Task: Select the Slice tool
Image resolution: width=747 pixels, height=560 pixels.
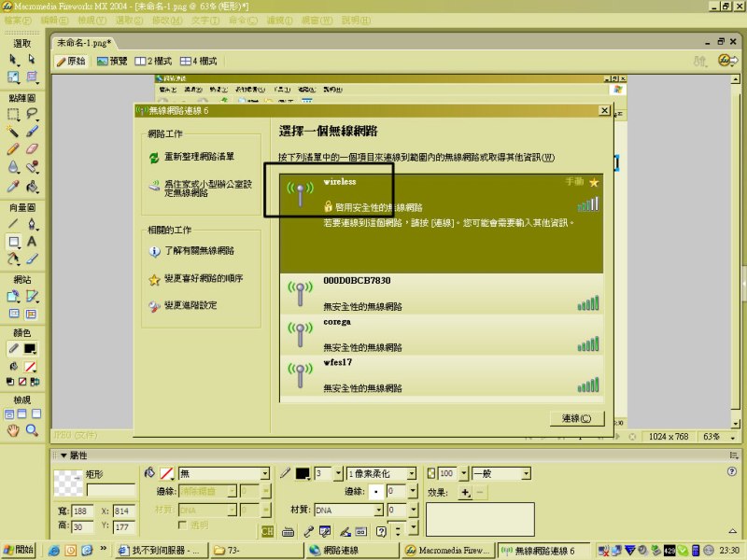Action: (32, 296)
